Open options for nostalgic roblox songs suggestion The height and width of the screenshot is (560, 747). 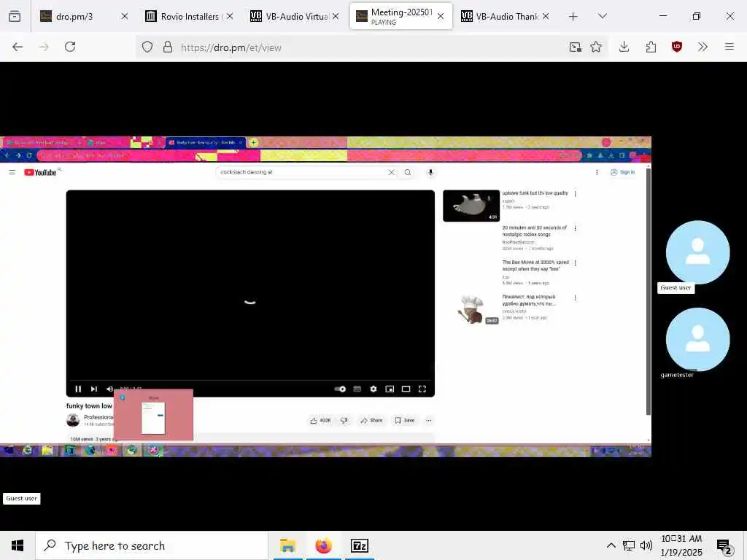point(576,228)
